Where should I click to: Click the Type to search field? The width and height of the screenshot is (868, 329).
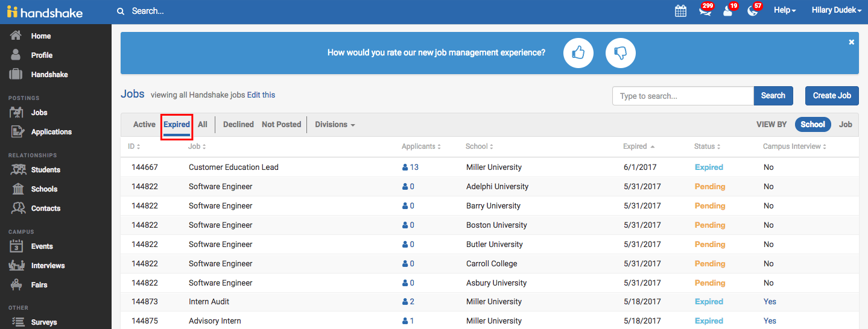[683, 96]
